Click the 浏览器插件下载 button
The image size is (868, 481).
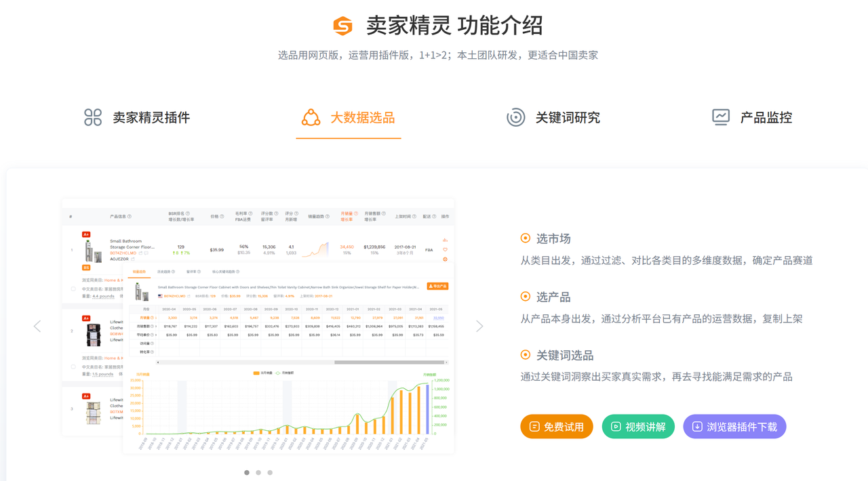(x=734, y=427)
